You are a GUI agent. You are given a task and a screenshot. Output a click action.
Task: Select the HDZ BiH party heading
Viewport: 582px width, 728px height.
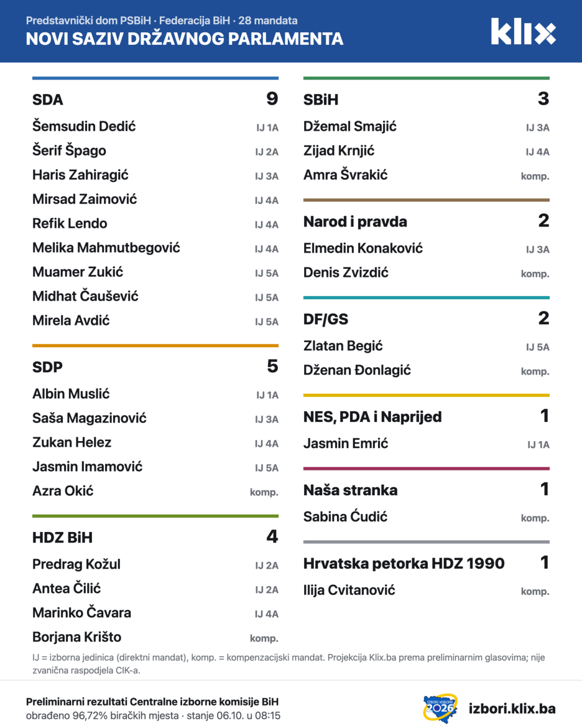pos(63,538)
